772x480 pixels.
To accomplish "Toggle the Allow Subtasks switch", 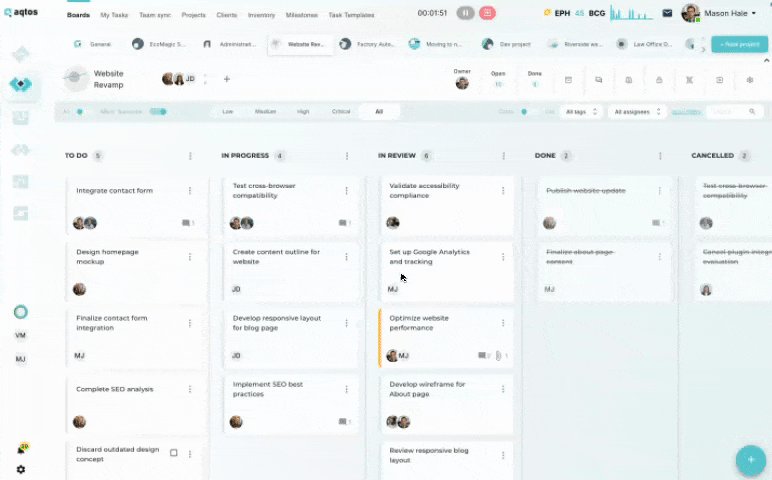I will tap(158, 112).
